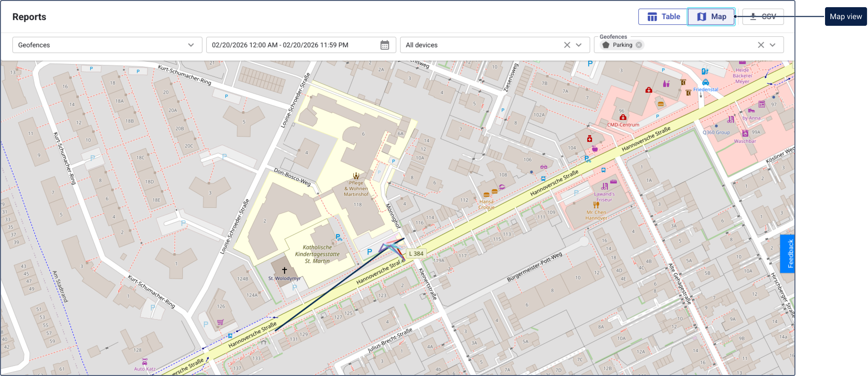This screenshot has height=376, width=868.
Task: Remove the Parking geofence tag
Action: (639, 45)
